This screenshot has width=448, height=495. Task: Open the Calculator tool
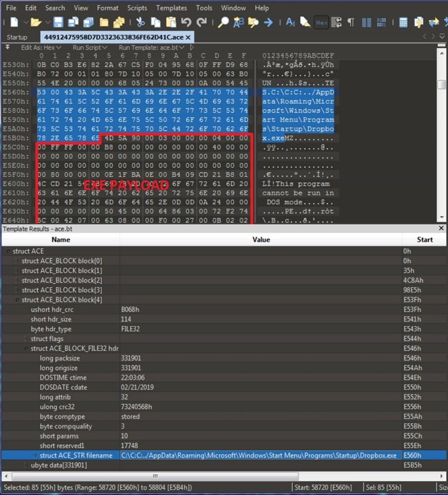point(403,22)
